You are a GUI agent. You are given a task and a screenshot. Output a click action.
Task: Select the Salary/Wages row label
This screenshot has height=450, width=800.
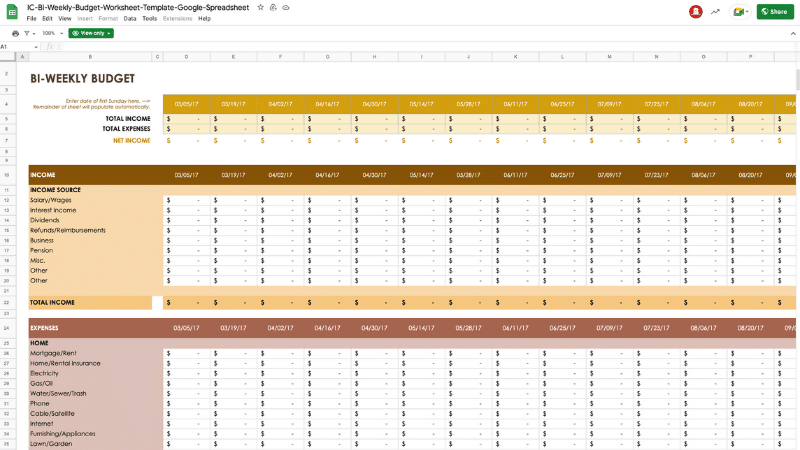(x=51, y=200)
